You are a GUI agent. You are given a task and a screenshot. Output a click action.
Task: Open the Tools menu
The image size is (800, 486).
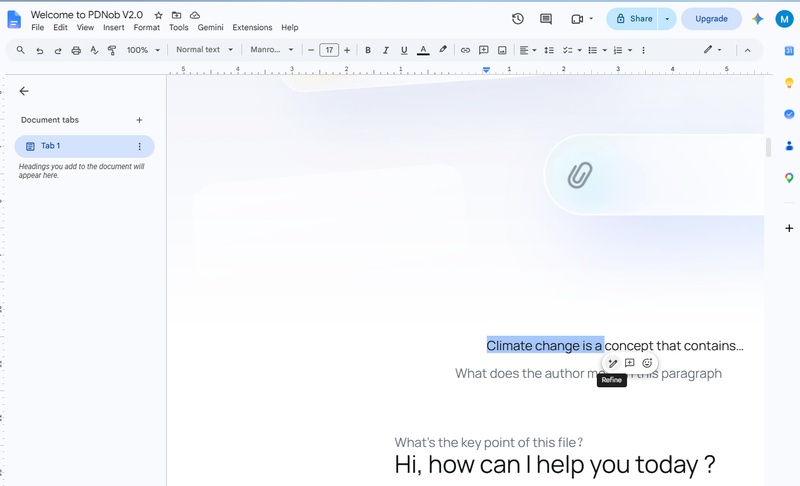[x=179, y=28]
